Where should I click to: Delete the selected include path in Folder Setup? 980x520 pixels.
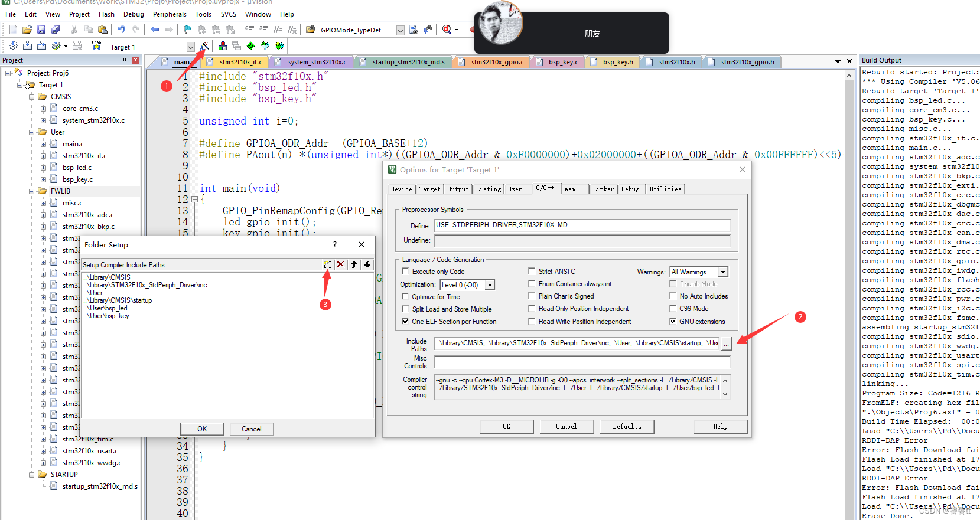(341, 264)
